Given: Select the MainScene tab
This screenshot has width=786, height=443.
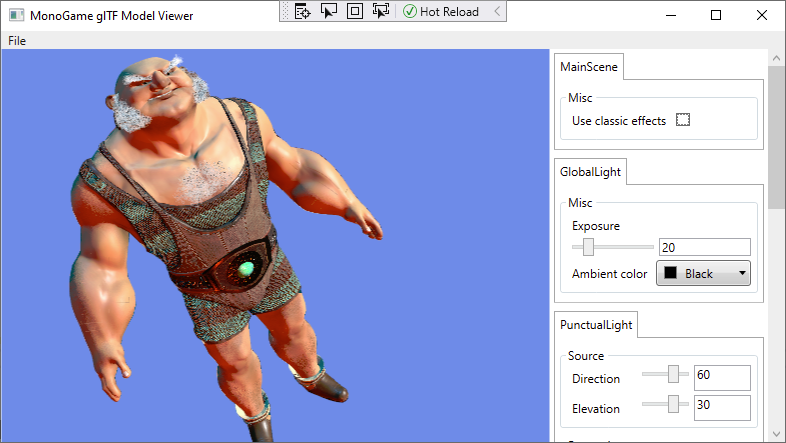Looking at the screenshot, I should 589,67.
